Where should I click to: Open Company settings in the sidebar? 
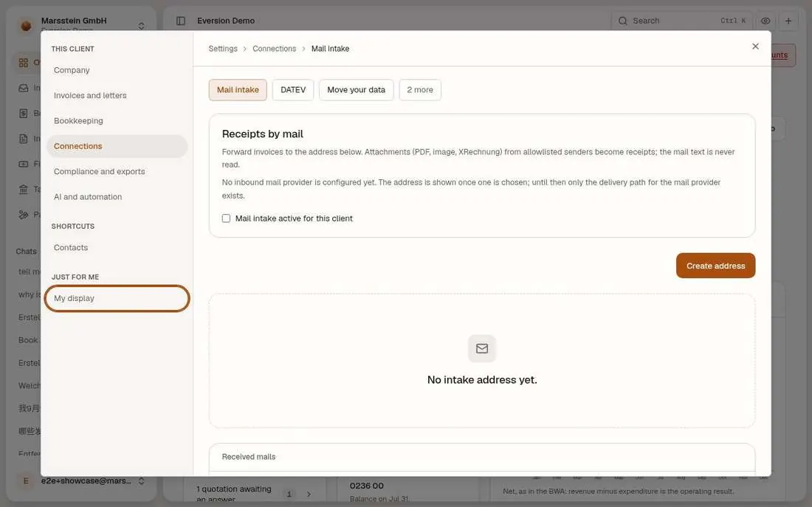[117, 70]
